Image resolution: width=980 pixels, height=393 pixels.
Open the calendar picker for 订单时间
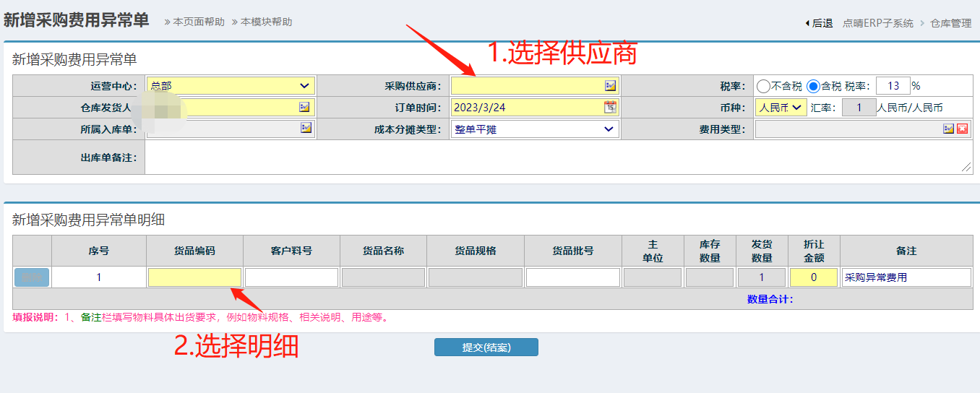coord(611,108)
